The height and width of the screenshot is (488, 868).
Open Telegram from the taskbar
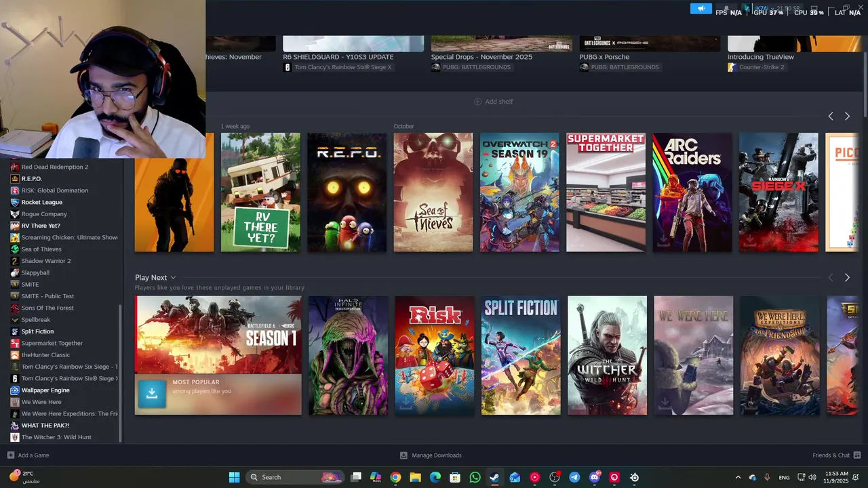coord(574,477)
